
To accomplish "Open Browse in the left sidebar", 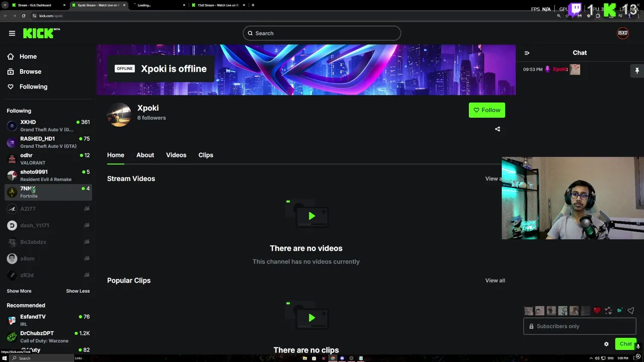I will click(30, 71).
